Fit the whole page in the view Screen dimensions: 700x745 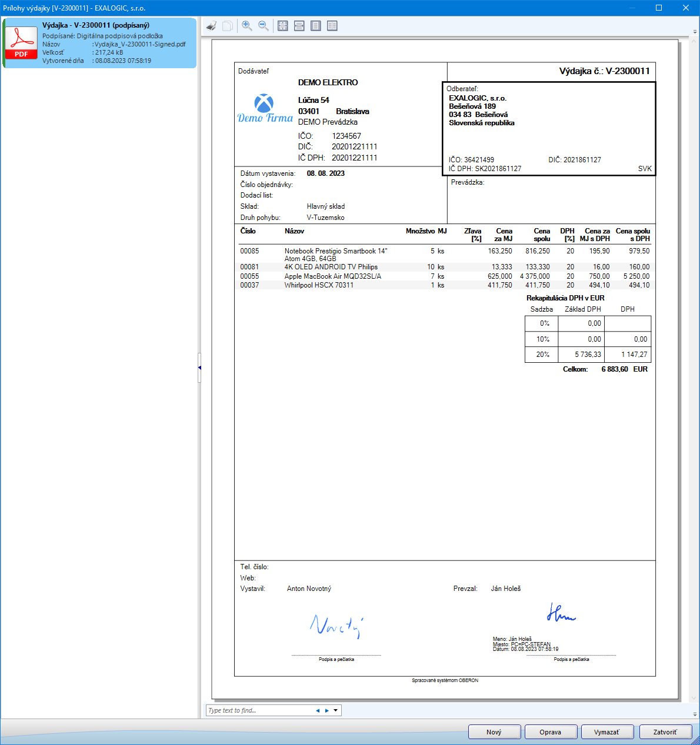tap(283, 26)
